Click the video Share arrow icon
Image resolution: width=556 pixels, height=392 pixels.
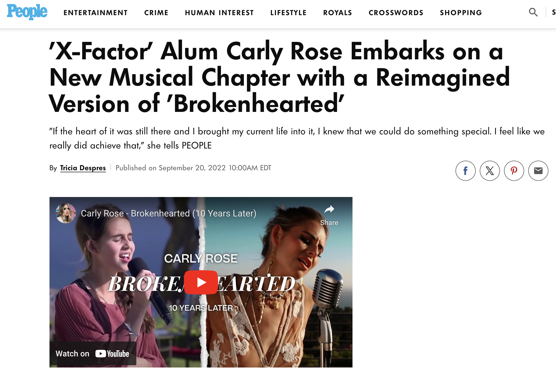tap(329, 209)
